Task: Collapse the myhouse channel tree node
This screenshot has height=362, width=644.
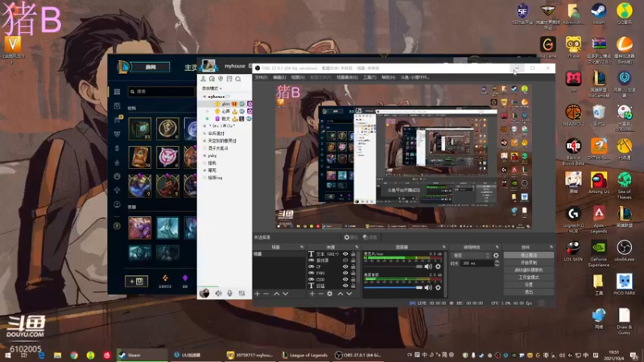Action: point(204,97)
